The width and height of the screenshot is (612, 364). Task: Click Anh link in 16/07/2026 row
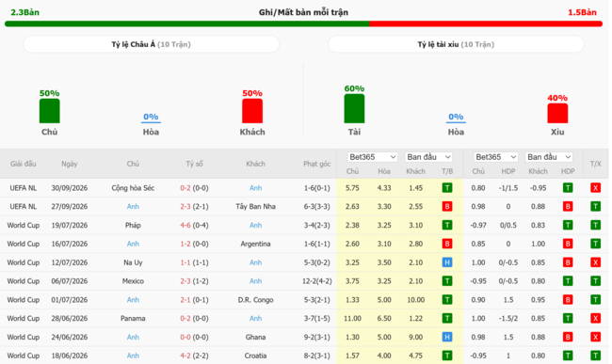pyautogui.click(x=133, y=244)
